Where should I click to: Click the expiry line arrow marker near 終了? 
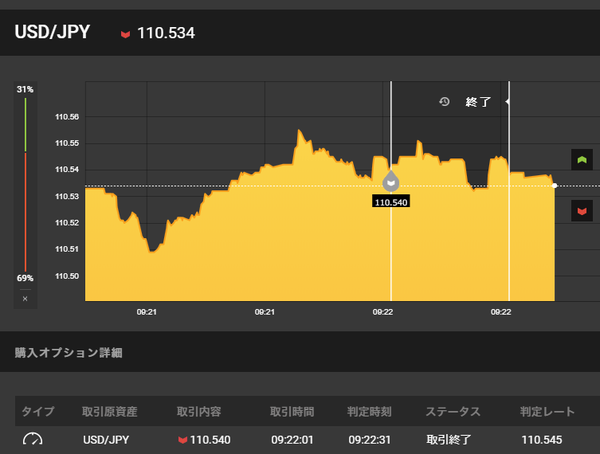[507, 102]
